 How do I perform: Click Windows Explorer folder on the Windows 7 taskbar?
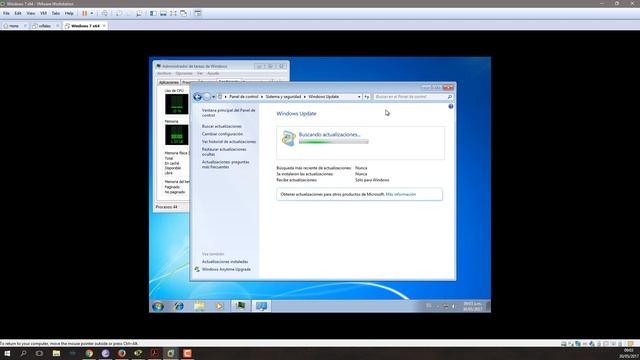pos(200,306)
